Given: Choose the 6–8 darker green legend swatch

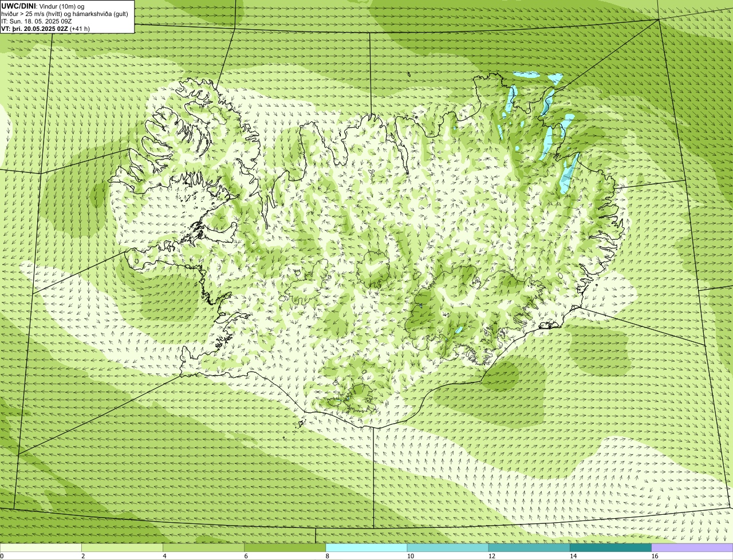Looking at the screenshot, I should (x=285, y=548).
